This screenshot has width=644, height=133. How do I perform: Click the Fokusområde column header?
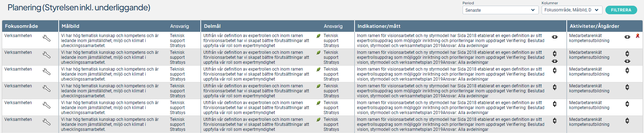pyautogui.click(x=21, y=26)
